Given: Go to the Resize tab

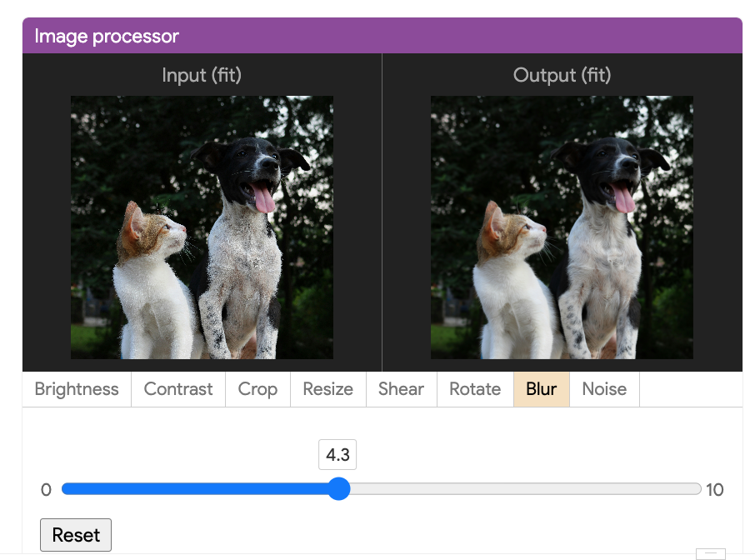Looking at the screenshot, I should click(327, 389).
